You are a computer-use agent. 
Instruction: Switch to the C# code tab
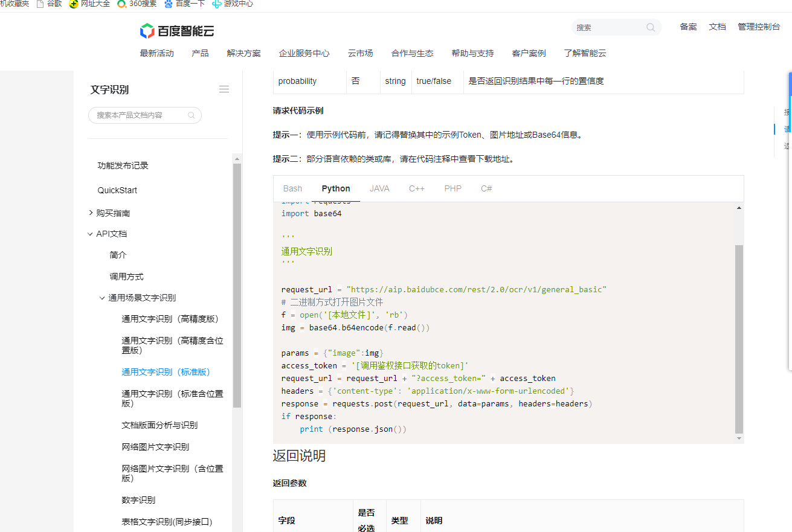point(486,188)
